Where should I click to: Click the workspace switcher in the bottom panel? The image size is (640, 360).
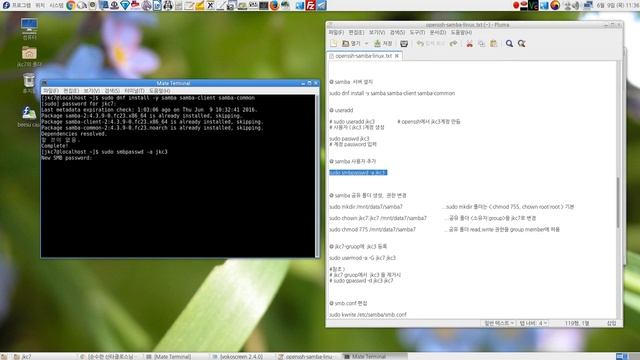click(627, 356)
